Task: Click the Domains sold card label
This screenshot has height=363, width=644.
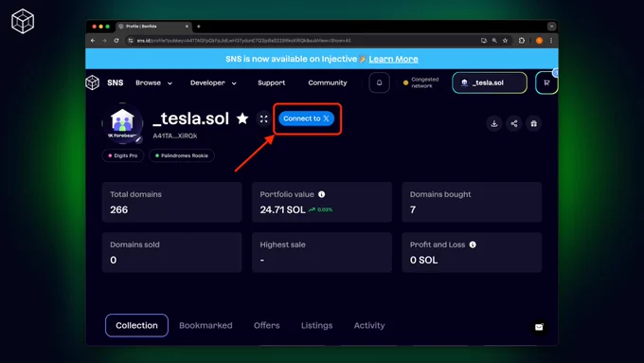Action: [x=134, y=245]
